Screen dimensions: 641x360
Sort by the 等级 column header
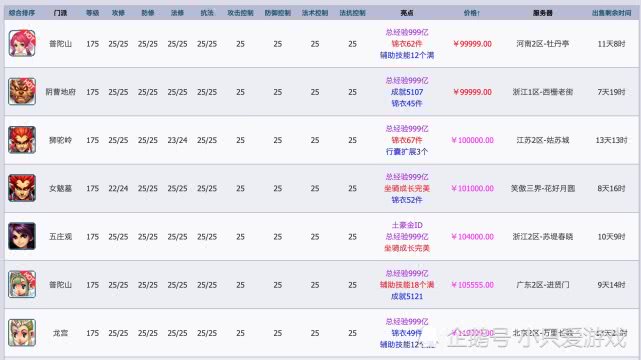pos(92,13)
